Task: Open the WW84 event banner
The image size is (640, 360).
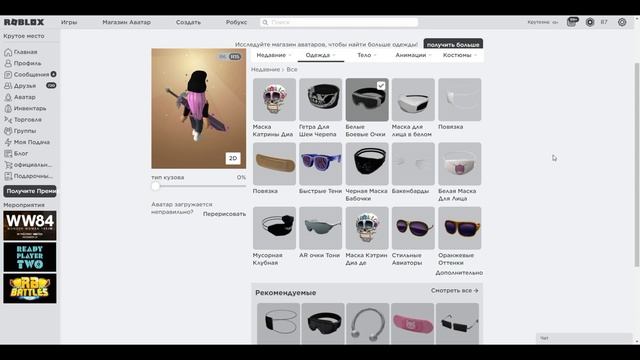Action: coord(30,225)
